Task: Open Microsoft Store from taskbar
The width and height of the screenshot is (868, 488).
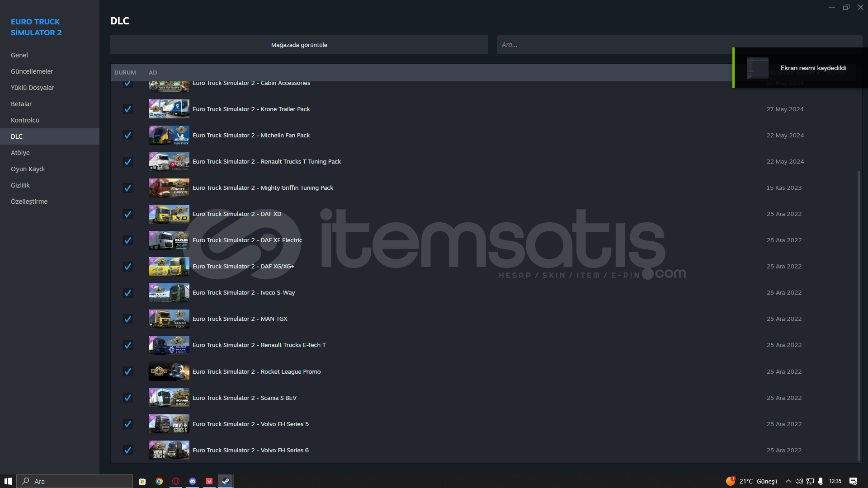Action: coord(142,481)
